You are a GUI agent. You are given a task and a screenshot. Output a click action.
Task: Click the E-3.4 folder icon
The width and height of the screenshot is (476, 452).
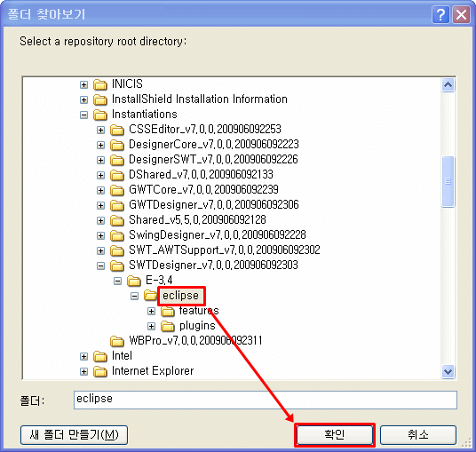point(134,281)
